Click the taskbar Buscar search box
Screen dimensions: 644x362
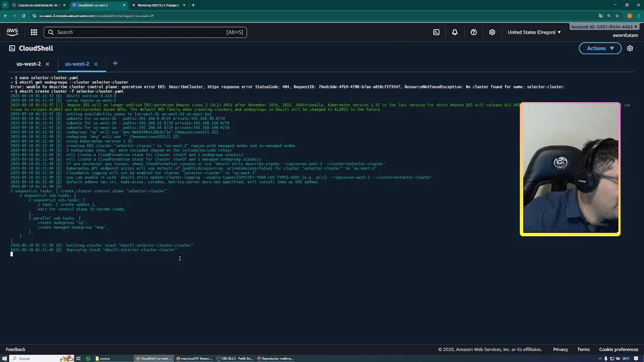[43, 358]
